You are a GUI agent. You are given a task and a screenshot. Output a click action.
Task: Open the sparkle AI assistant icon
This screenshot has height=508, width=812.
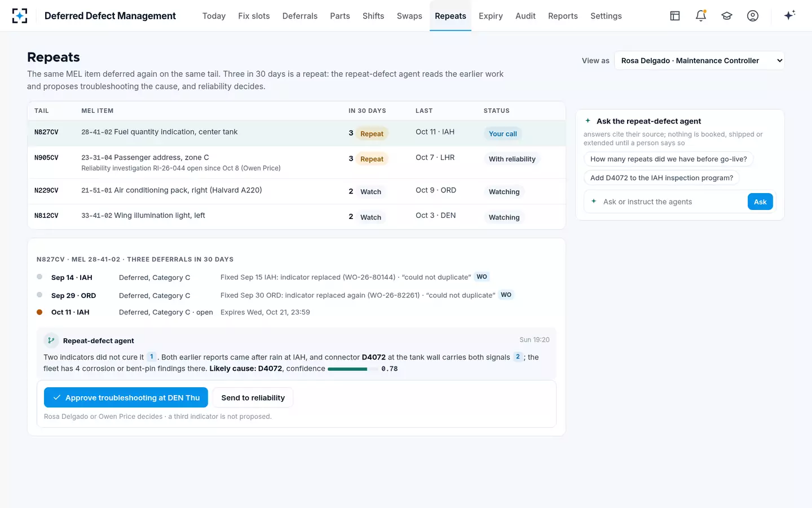coord(789,15)
